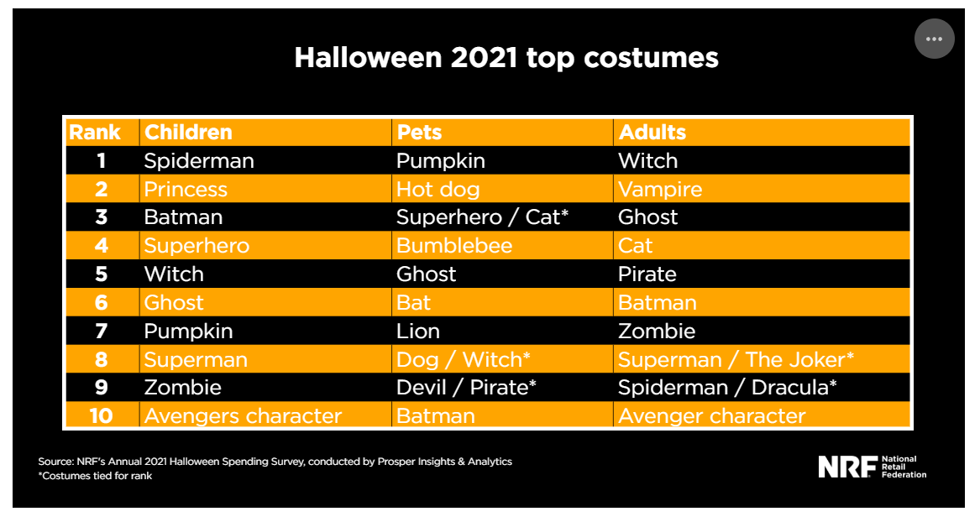
Task: Click the Princess cell under Children
Action: (x=186, y=189)
